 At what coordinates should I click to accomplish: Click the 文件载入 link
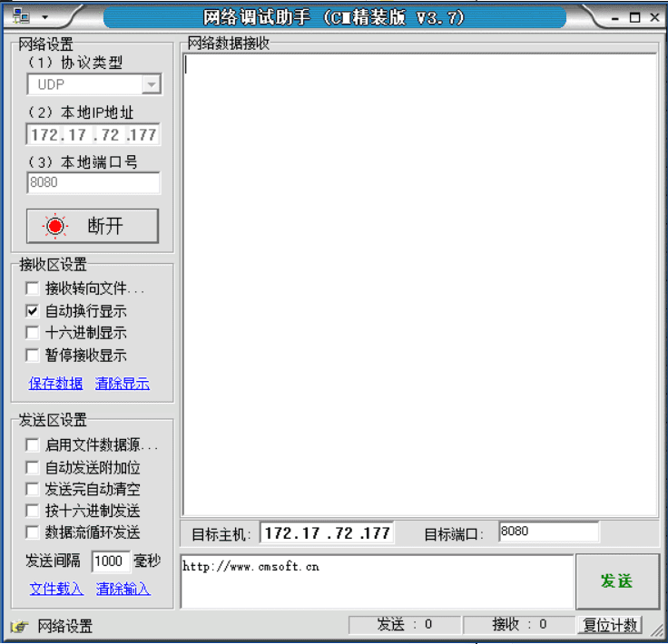56,589
